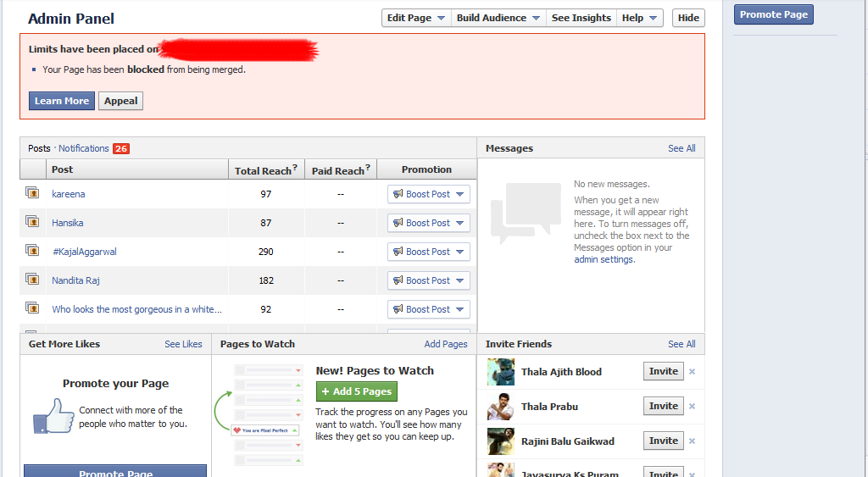Screen dimensions: 868x477
Task: Click the photo icon beside #KajalAggarwal post
Action: pos(32,250)
